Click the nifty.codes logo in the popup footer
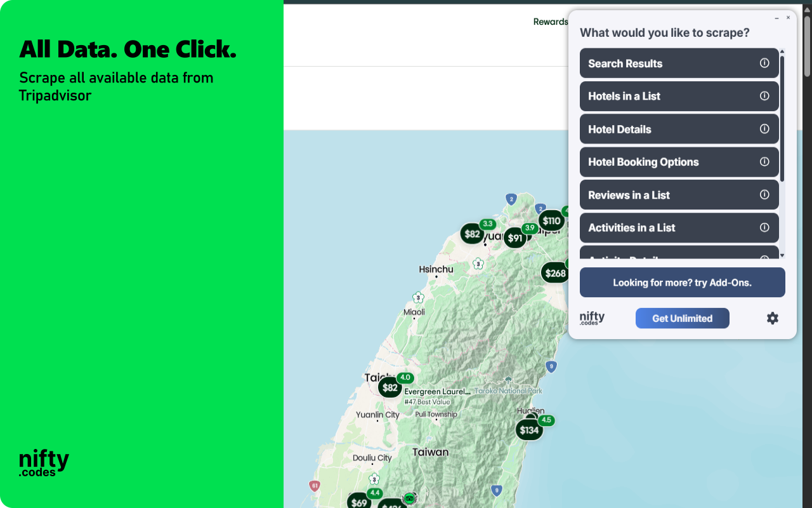The width and height of the screenshot is (812, 508). tap(591, 317)
